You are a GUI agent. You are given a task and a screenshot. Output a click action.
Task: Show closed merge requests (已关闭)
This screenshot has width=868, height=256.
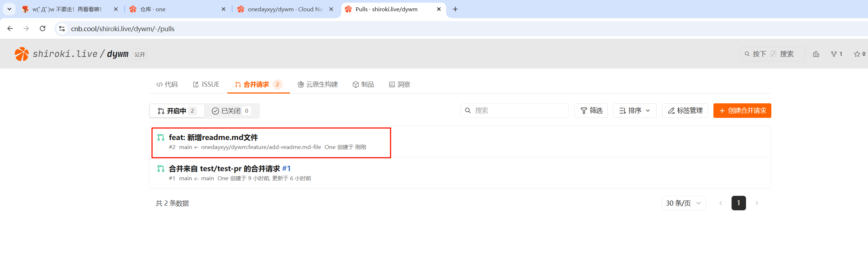(x=231, y=111)
